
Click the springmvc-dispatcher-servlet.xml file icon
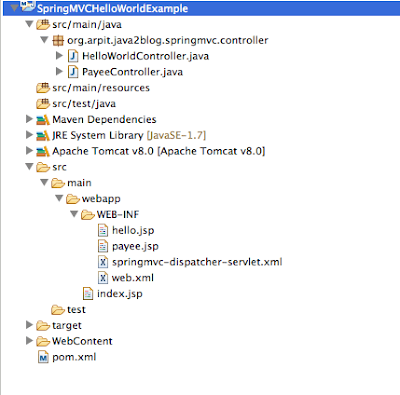tap(103, 262)
